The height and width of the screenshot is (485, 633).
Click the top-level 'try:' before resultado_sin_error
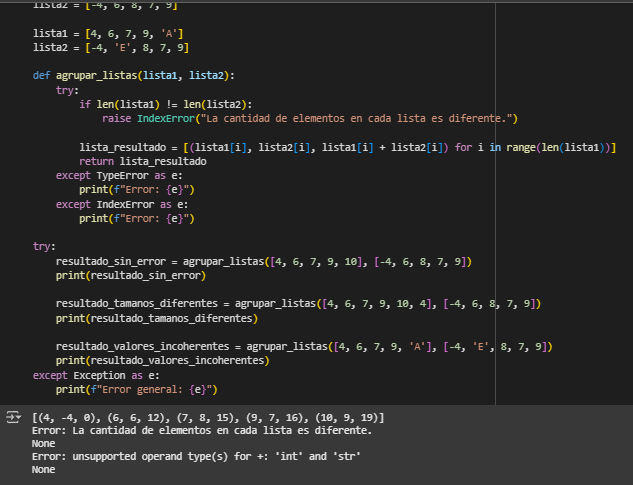44,246
